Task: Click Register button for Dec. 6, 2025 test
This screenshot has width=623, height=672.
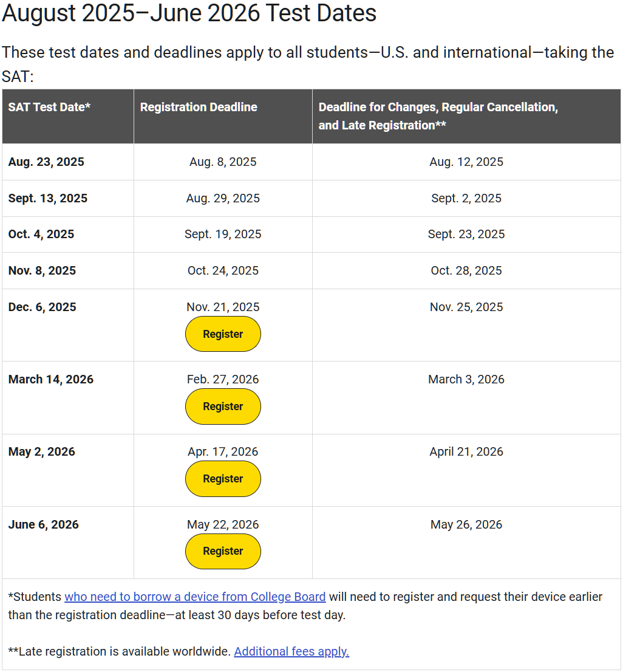Action: pos(223,334)
